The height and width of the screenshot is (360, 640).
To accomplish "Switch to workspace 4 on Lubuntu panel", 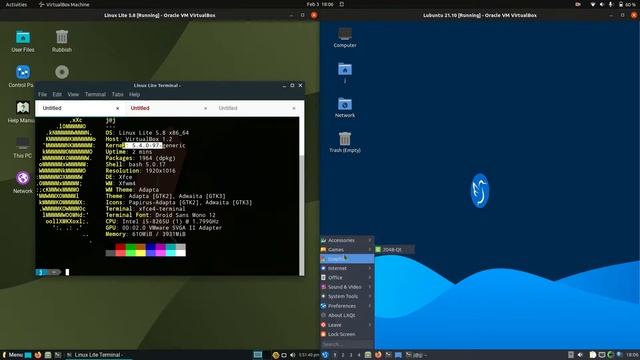I will pos(359,355).
